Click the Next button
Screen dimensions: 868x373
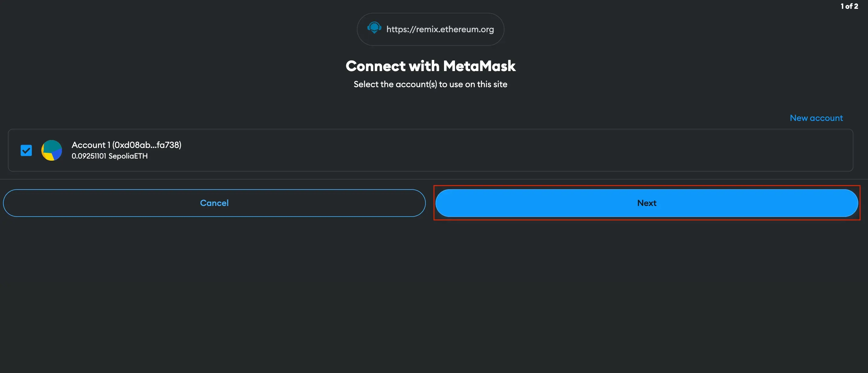[x=647, y=203]
